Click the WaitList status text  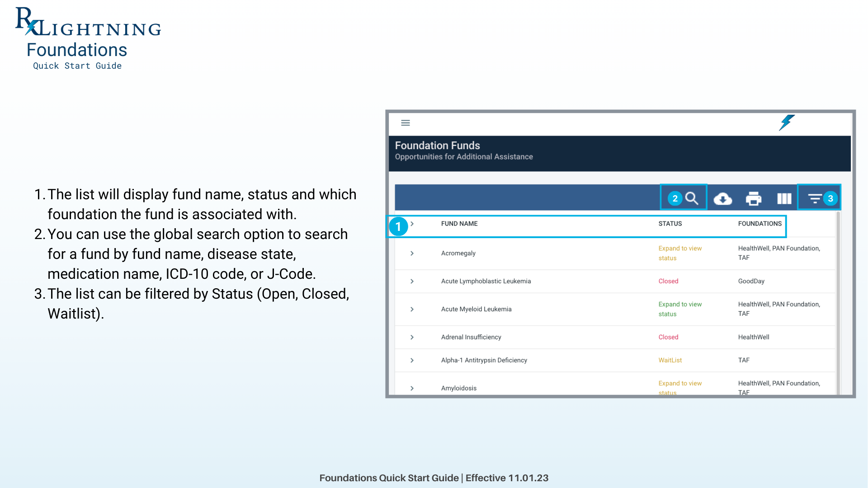coord(670,361)
